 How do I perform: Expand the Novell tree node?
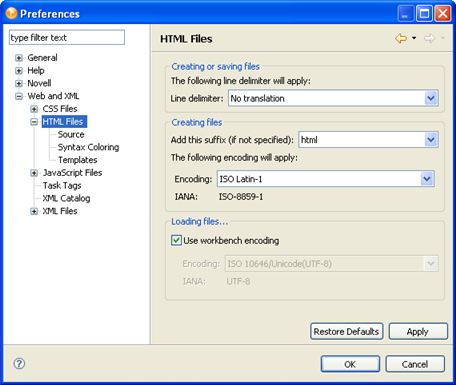19,83
